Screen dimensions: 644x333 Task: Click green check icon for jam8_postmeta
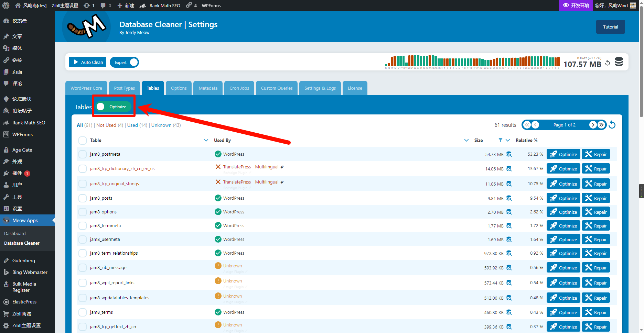point(218,154)
